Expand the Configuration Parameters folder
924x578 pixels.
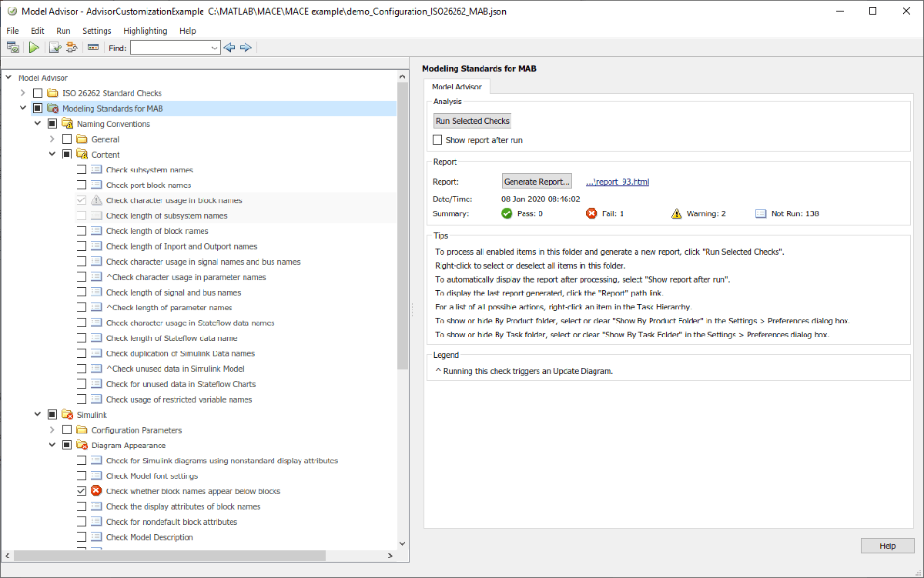click(x=52, y=430)
